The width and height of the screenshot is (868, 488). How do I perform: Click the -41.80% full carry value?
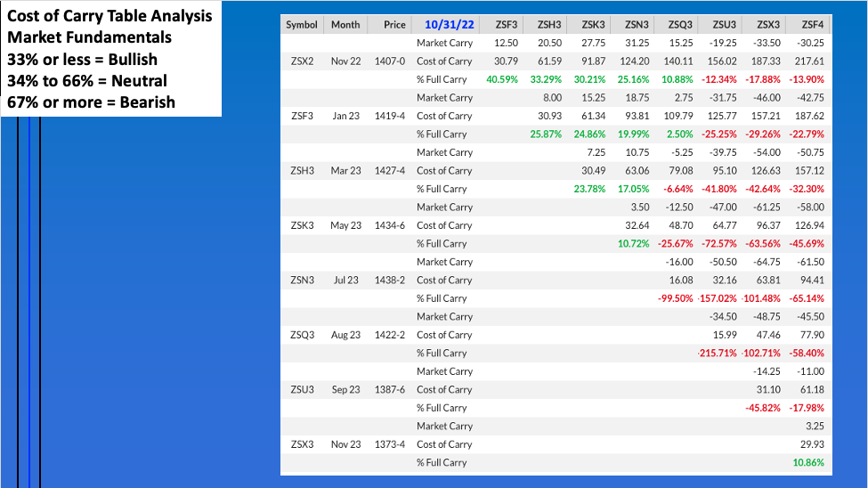tap(719, 189)
